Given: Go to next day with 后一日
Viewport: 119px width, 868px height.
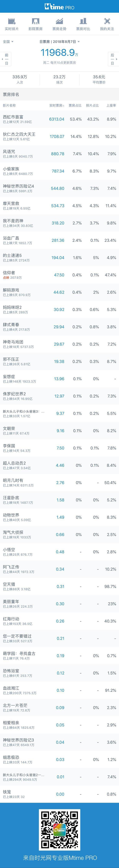Looking at the screenshot, I should (x=112, y=59).
